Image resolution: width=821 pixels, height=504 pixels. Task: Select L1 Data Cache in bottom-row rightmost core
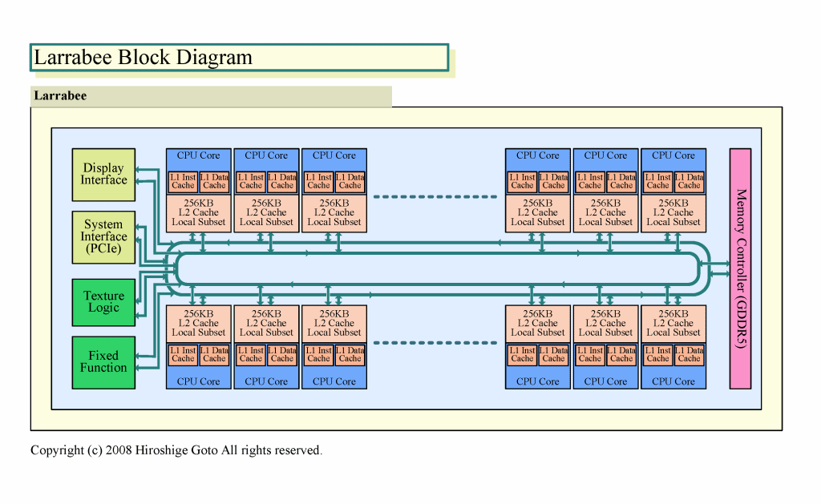[x=689, y=355]
